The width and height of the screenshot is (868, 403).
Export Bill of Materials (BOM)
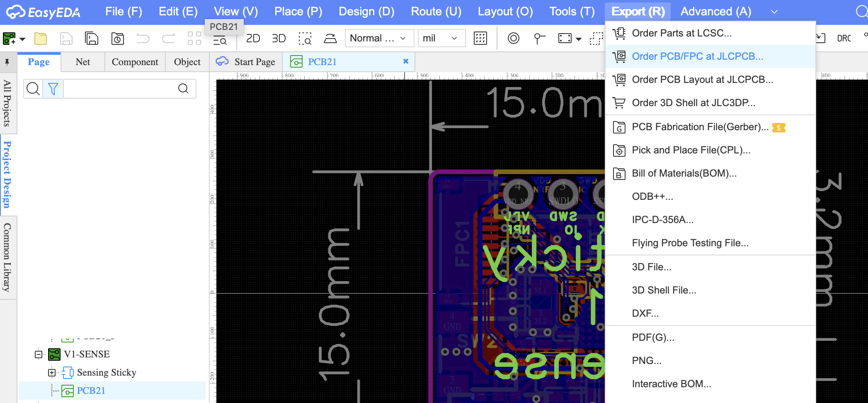(x=710, y=173)
